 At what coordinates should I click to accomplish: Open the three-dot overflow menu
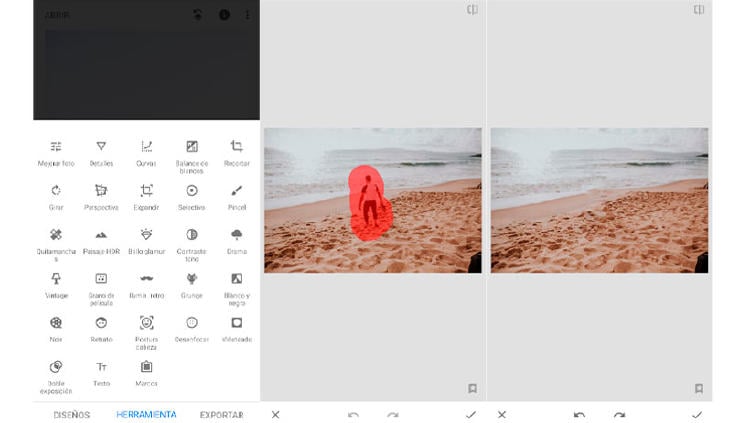(x=248, y=15)
